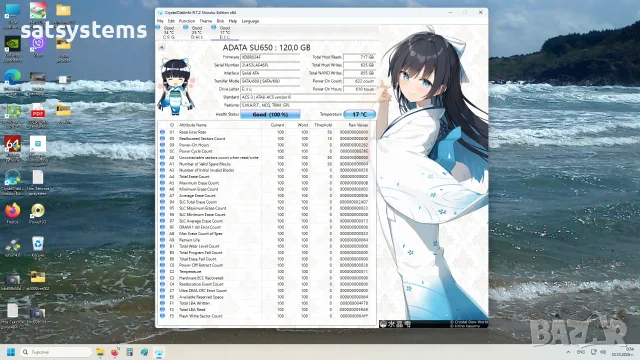The image size is (640, 360).
Task: Select the NVIDIA GeForce desktop icon
Action: [x=13, y=49]
